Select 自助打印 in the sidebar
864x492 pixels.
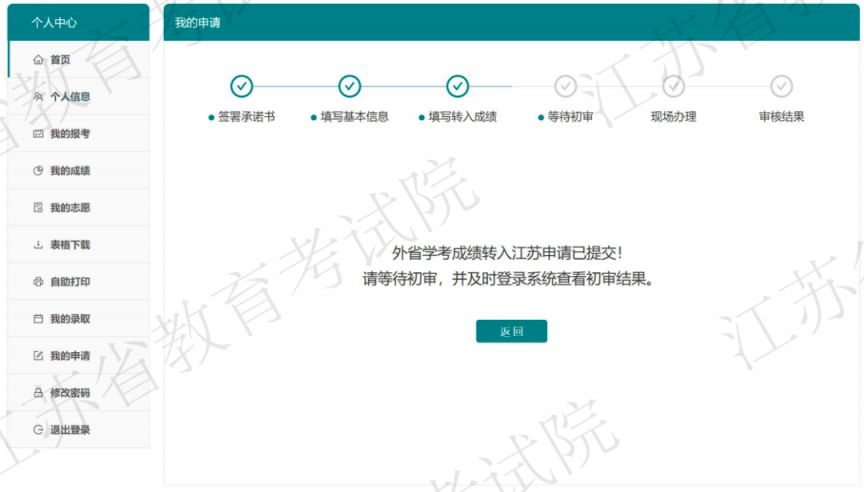78,282
